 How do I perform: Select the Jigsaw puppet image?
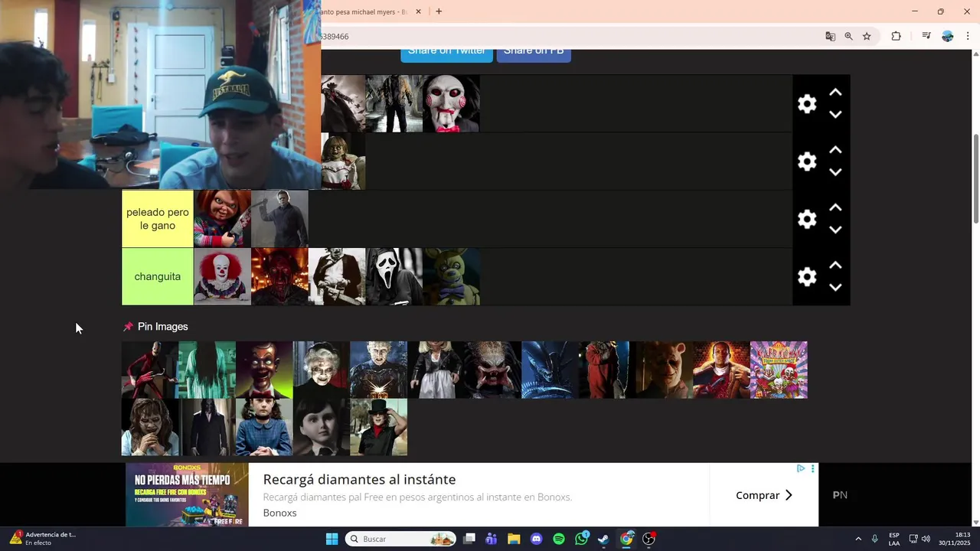(x=452, y=104)
